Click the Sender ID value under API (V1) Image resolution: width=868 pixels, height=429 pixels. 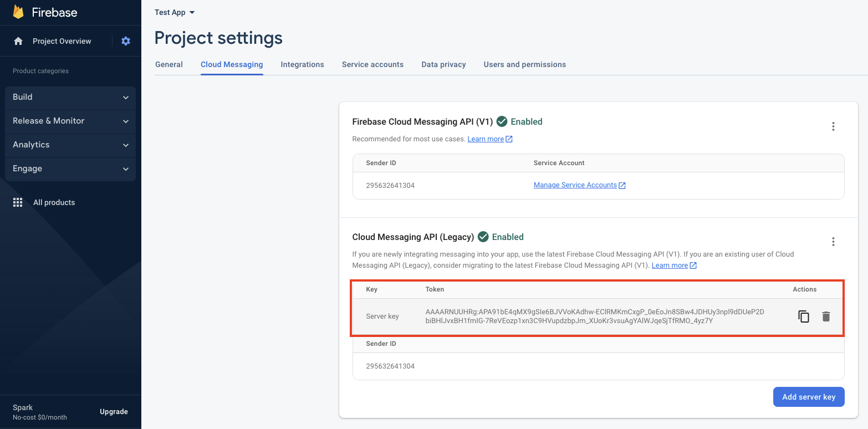pos(391,185)
